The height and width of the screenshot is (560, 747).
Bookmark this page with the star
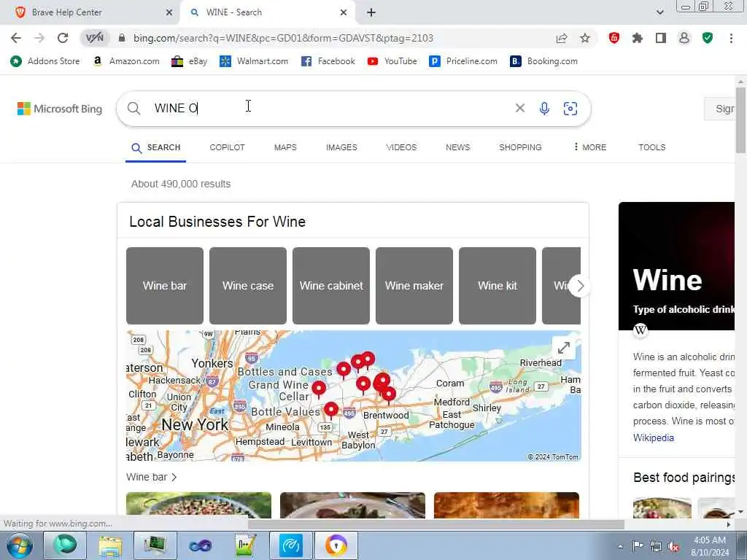(x=585, y=38)
